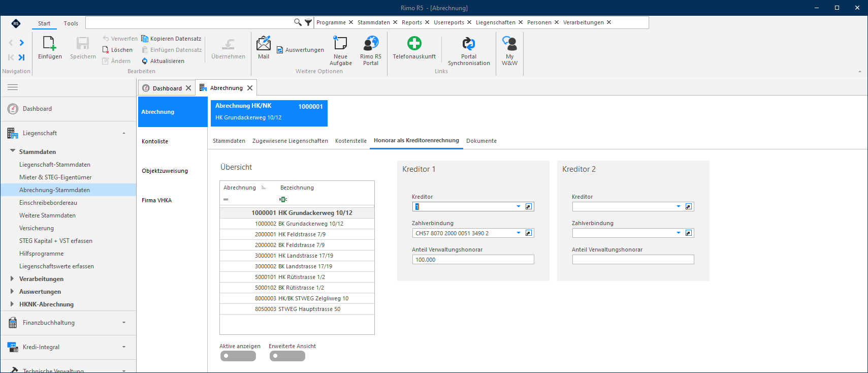Select Kontoliste in side navigation
This screenshot has width=868, height=373.
click(x=155, y=141)
